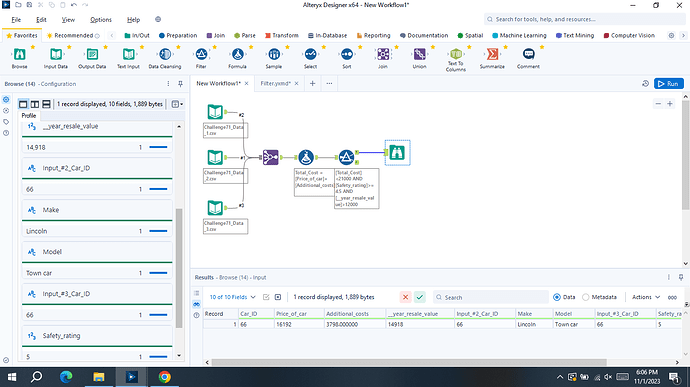Open the globe language icon
690x387 pixels.
tap(158, 19)
